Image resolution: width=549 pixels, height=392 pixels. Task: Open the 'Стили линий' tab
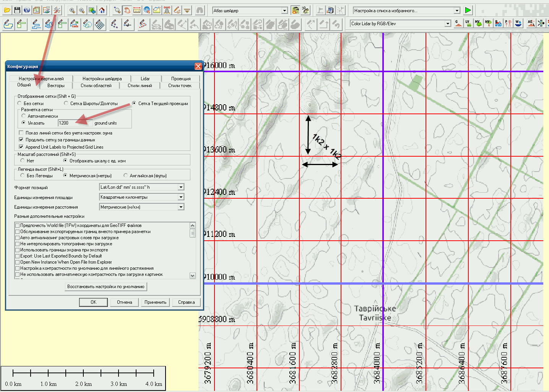[x=140, y=86]
